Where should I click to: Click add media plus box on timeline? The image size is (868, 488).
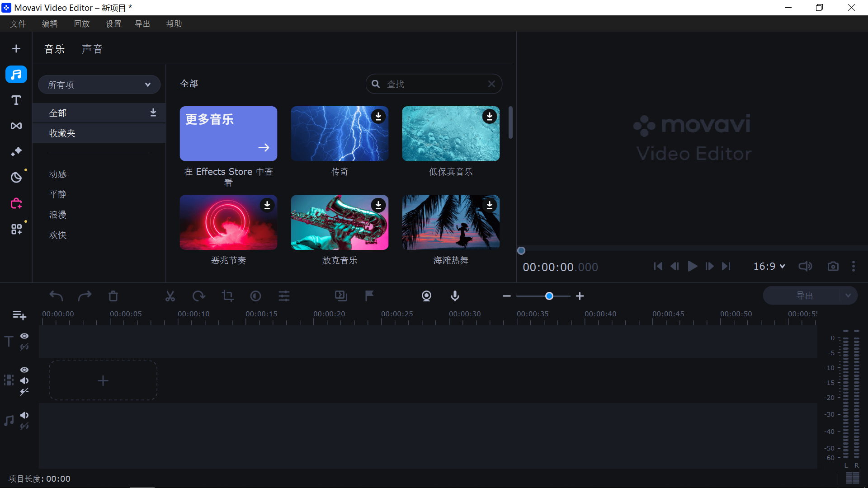coord(103,380)
